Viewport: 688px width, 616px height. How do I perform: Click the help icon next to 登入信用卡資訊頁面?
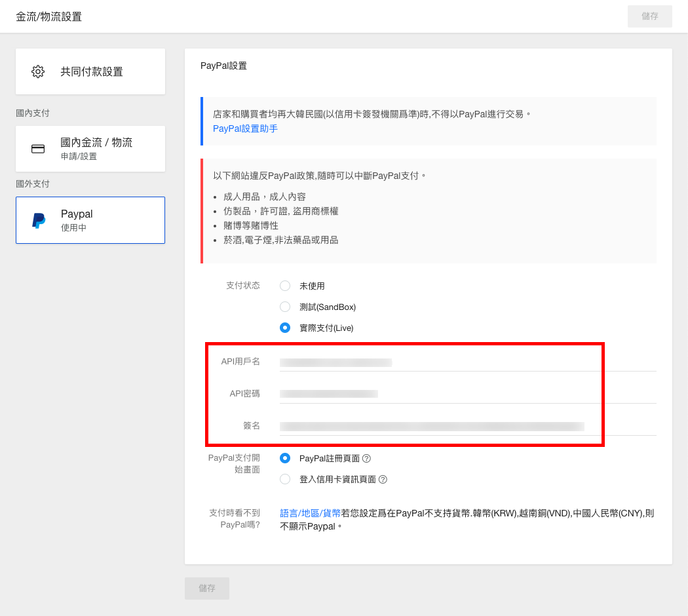pos(383,480)
